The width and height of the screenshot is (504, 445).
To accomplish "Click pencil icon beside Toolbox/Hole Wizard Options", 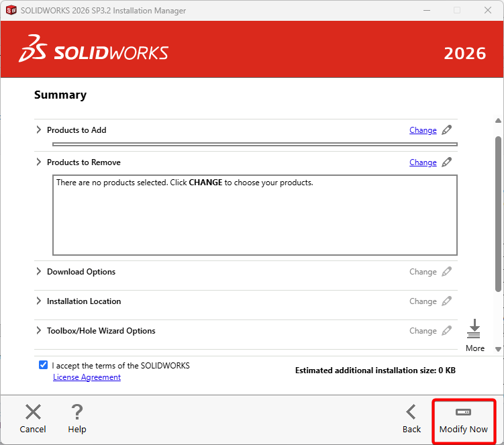I will 446,331.
